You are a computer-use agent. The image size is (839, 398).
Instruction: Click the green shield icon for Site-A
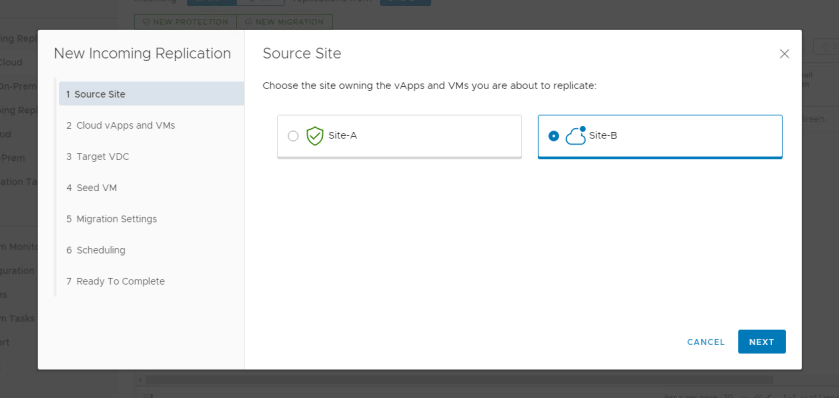(315, 136)
